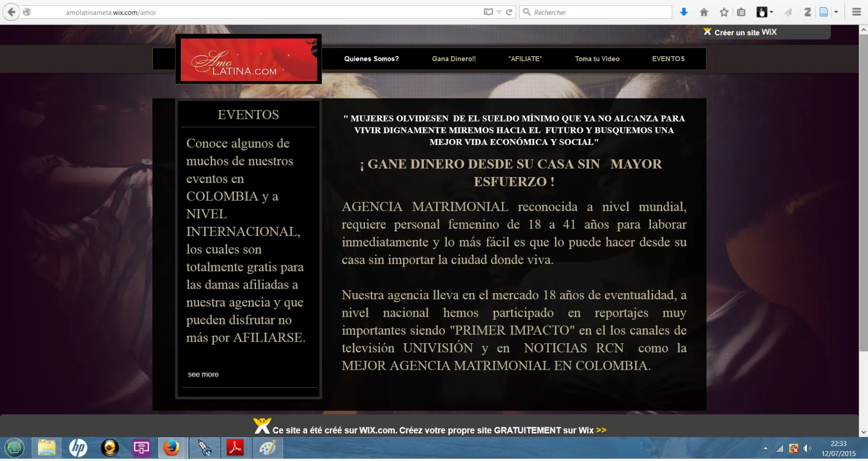Switch to Firefox taskbar button

pyautogui.click(x=172, y=448)
